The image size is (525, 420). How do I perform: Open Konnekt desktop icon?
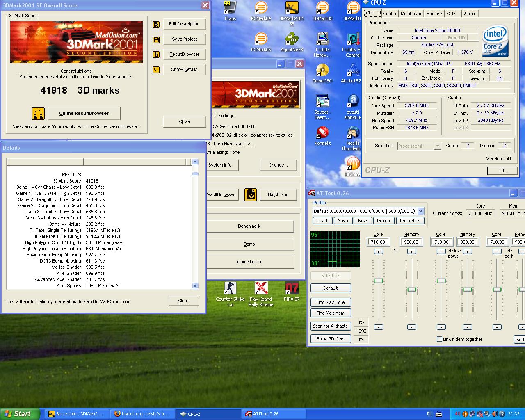pyautogui.click(x=322, y=135)
